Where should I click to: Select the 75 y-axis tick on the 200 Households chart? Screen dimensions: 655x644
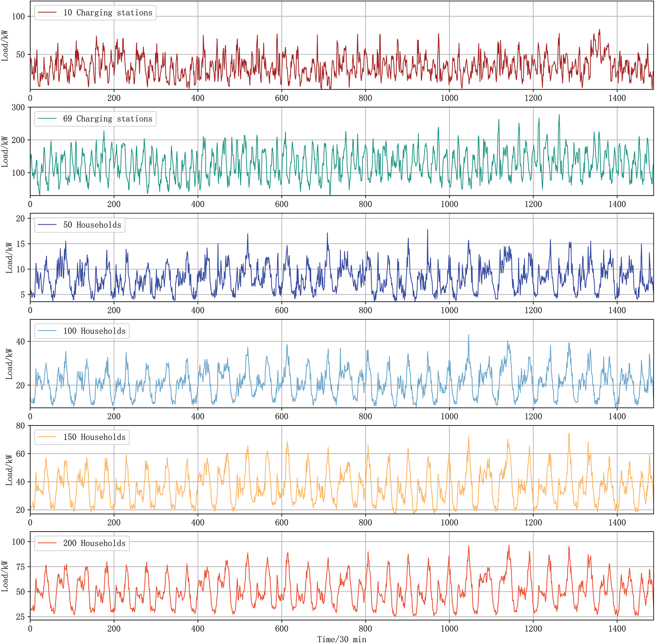tap(20, 567)
